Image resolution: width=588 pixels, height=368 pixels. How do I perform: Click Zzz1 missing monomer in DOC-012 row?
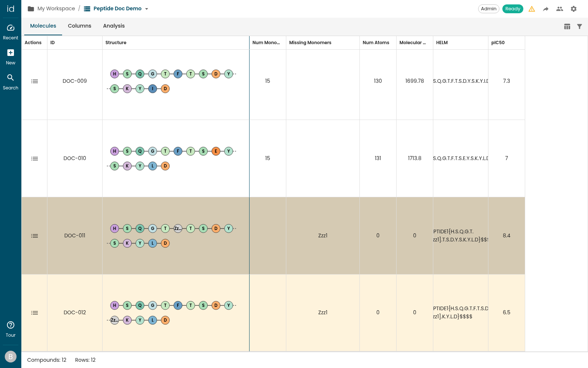point(323,312)
